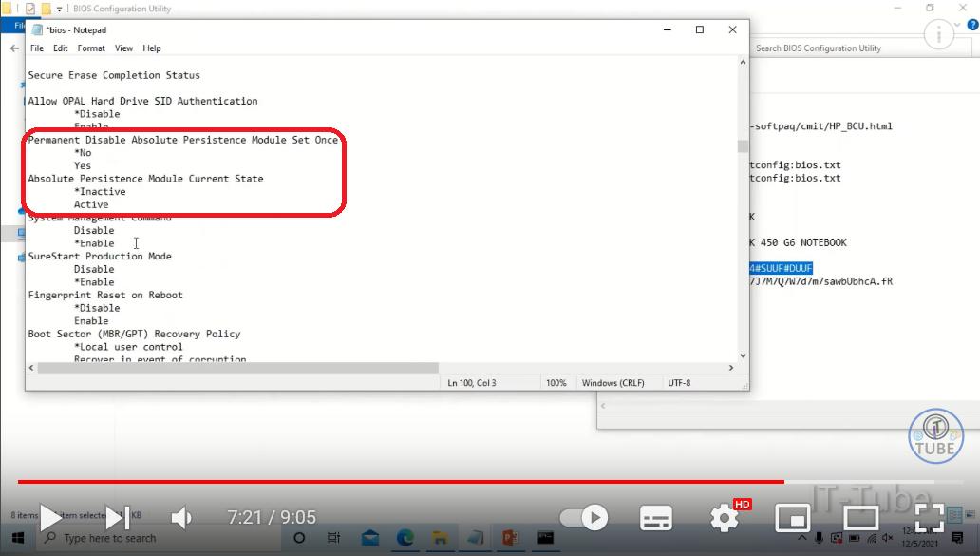Click taskbar 'Type here to search' box
The height and width of the screenshot is (556, 980).
pyautogui.click(x=159, y=538)
